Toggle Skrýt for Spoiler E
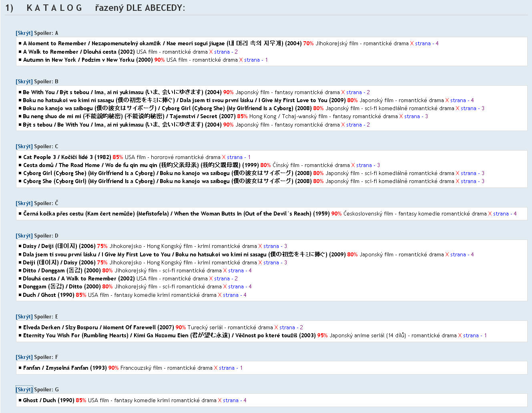 [x=24, y=317]
